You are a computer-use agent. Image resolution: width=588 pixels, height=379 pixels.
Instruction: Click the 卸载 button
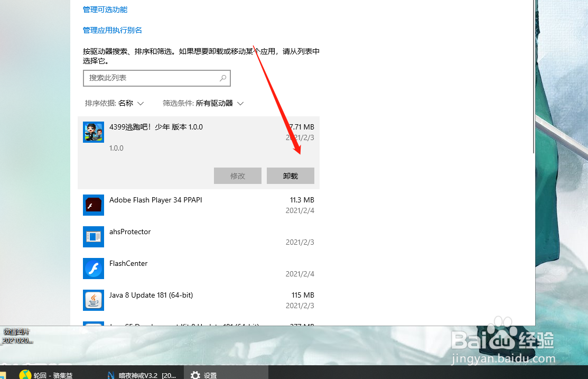pyautogui.click(x=290, y=175)
